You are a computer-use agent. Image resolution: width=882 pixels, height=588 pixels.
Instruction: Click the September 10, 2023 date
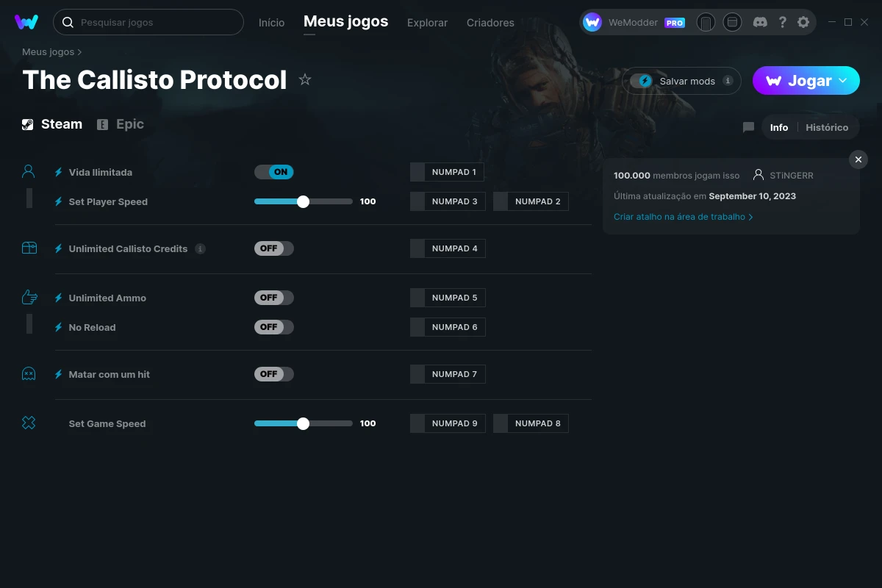point(752,196)
